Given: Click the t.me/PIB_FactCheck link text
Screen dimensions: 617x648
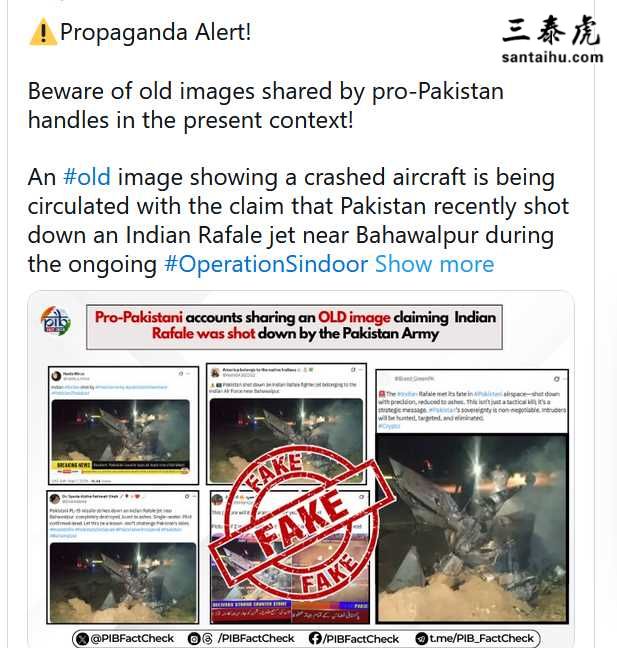Looking at the screenshot, I should [482, 638].
